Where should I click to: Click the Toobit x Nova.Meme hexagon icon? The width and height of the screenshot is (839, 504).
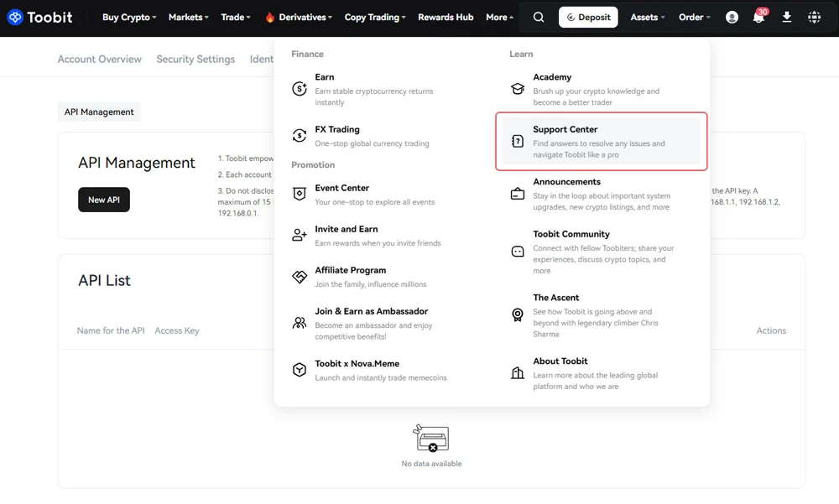tap(300, 370)
